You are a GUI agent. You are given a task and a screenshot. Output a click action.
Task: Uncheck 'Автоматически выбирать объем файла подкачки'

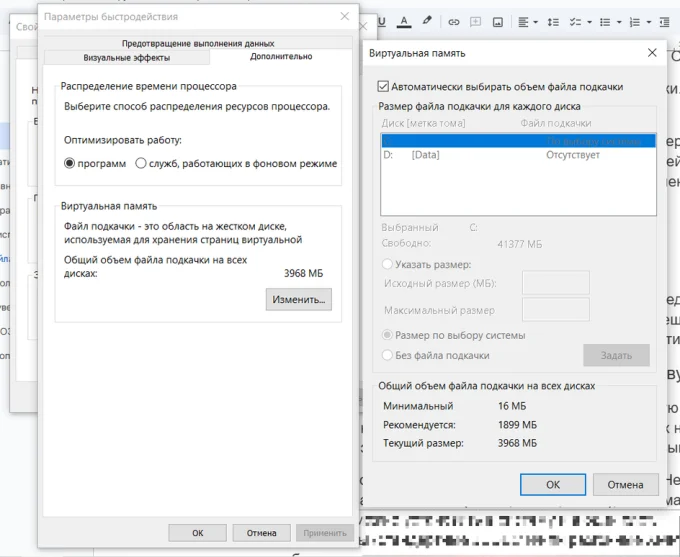(x=382, y=86)
